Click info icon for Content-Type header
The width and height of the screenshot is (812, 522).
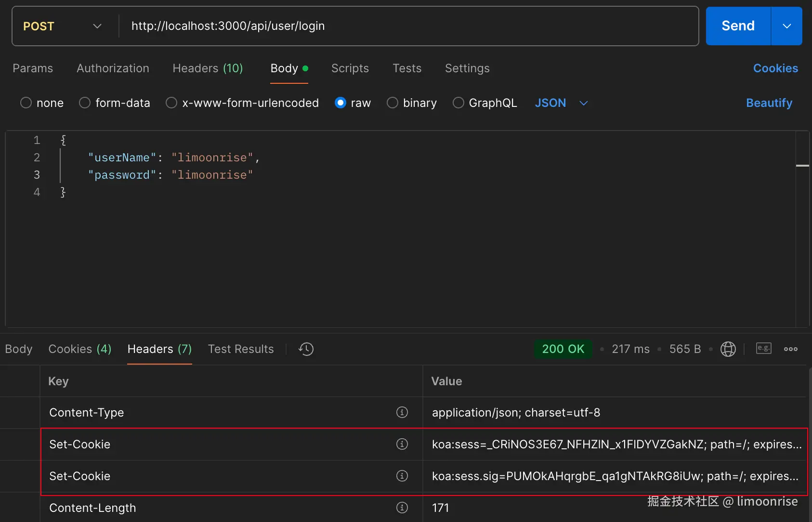tap(402, 412)
